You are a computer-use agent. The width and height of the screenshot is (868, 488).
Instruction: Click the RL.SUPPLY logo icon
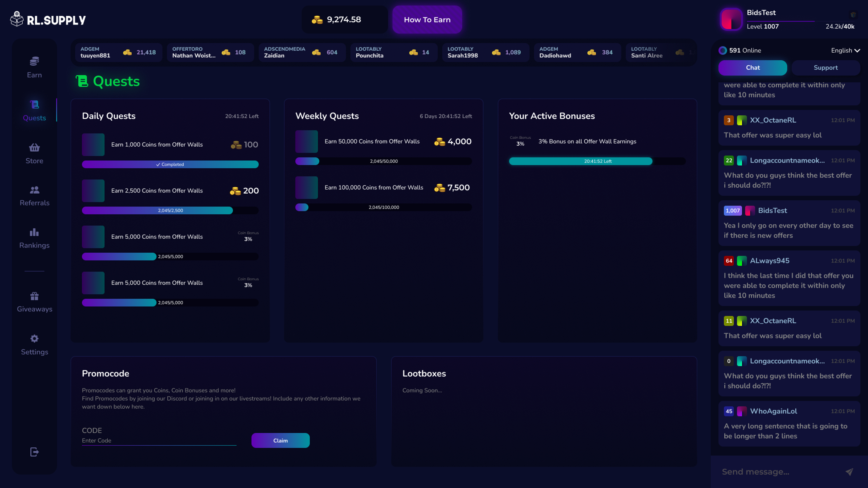(x=17, y=19)
